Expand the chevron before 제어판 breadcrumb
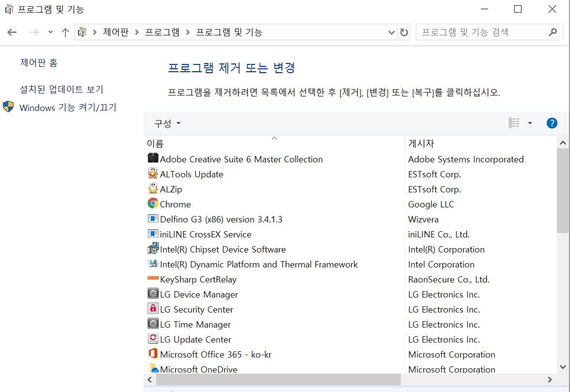Viewport: 570px width, 392px height. point(95,32)
